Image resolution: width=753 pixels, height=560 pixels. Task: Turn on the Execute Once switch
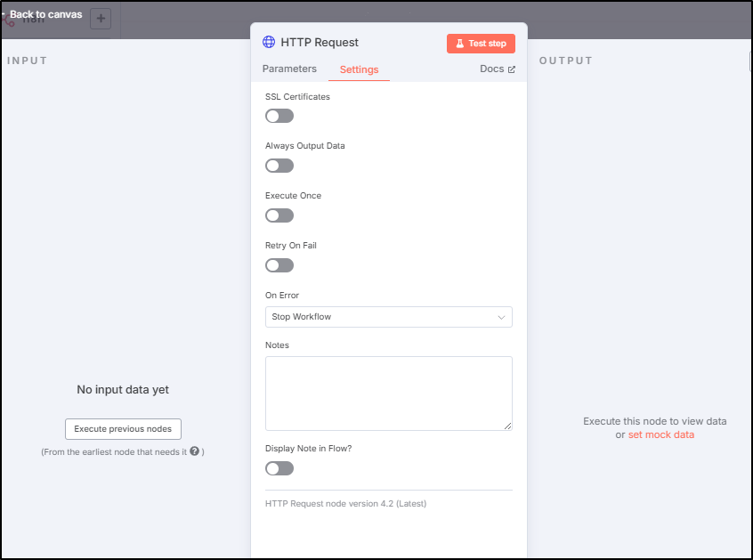coord(279,215)
